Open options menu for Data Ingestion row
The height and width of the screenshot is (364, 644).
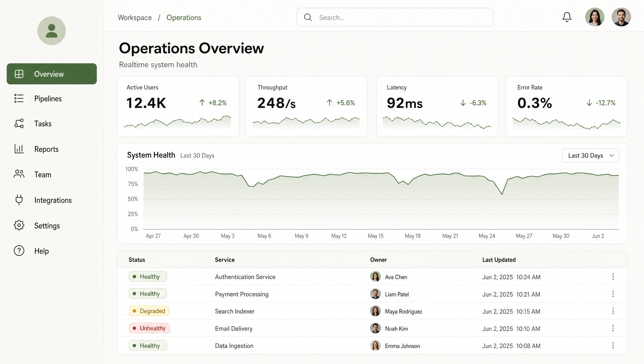click(613, 346)
